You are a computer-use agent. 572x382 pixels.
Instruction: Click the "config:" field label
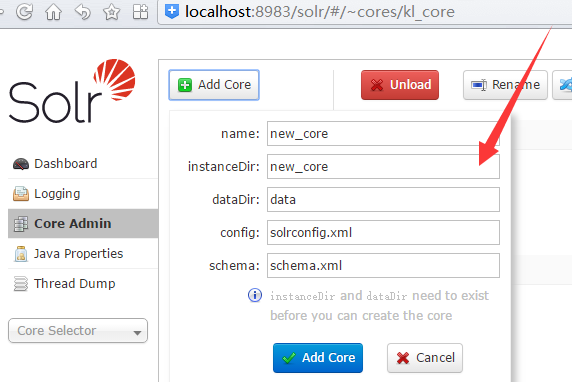(x=240, y=233)
